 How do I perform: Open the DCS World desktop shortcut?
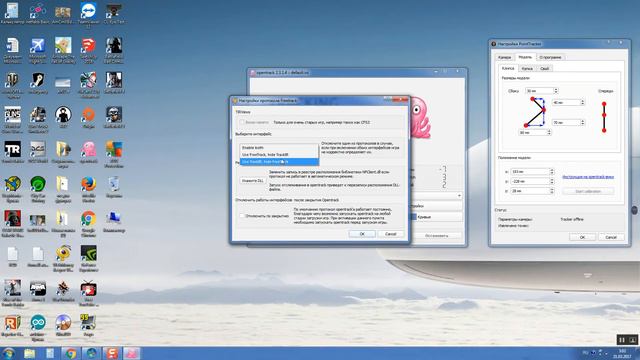(x=38, y=152)
